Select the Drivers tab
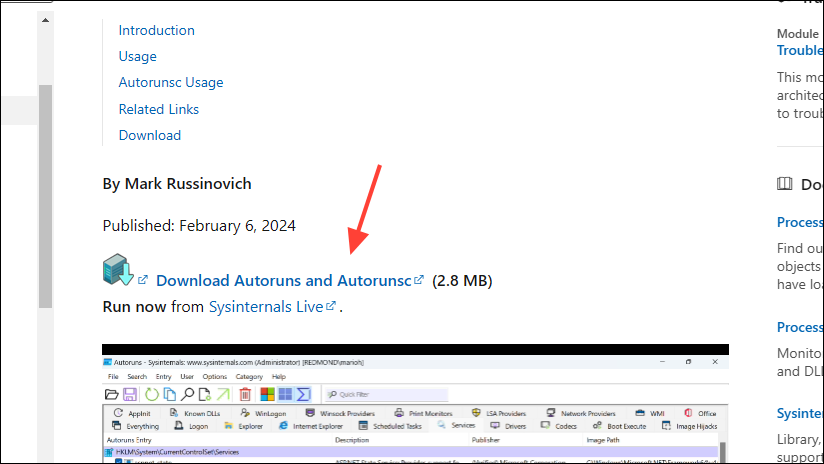 pyautogui.click(x=508, y=426)
